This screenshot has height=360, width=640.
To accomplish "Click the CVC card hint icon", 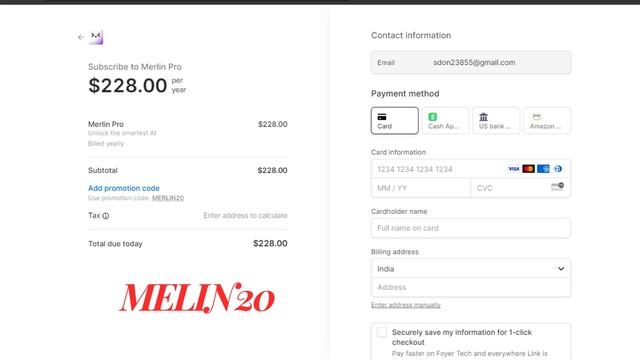I will coord(557,187).
